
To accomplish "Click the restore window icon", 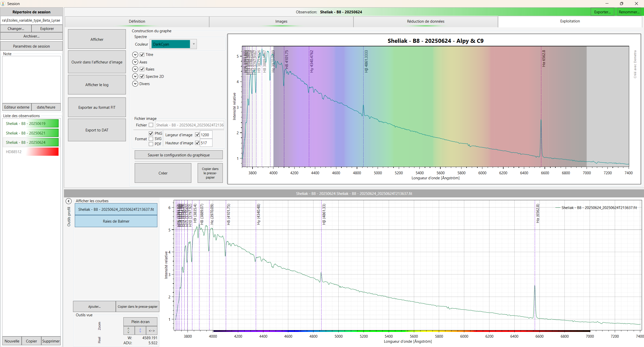I will pos(621,4).
